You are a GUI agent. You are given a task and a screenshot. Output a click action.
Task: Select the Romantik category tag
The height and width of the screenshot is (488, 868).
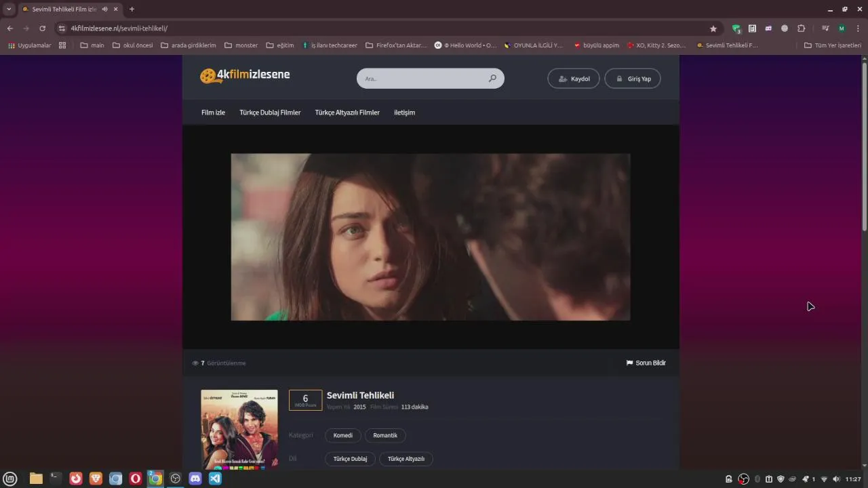coord(385,435)
